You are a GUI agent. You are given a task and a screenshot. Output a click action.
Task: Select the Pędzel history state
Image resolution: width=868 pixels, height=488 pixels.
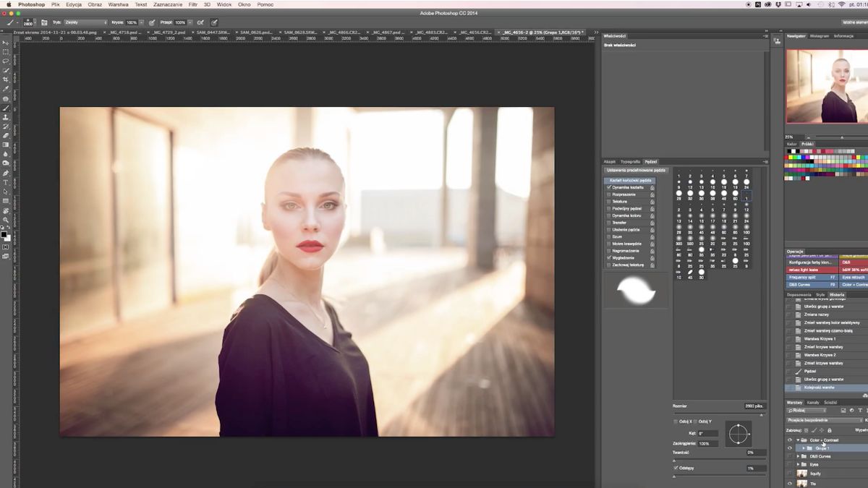coord(809,371)
